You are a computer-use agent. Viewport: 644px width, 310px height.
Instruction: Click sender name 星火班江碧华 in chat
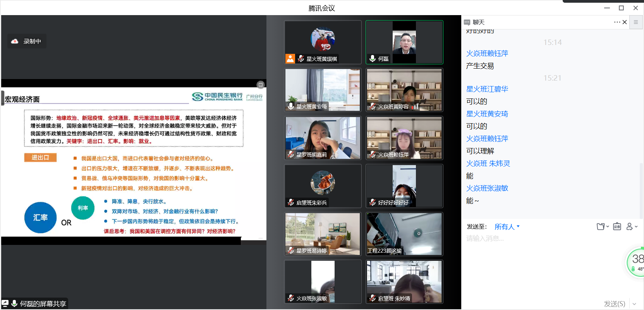tap(487, 89)
